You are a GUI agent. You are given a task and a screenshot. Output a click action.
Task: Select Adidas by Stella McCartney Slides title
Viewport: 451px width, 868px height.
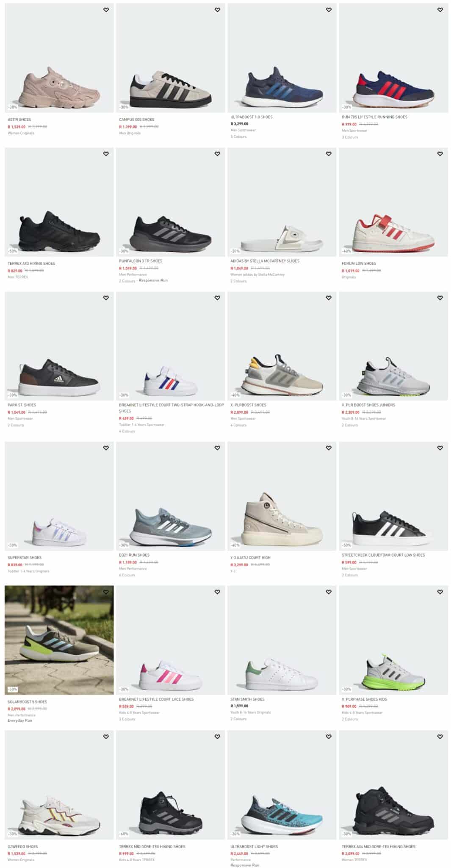(265, 261)
